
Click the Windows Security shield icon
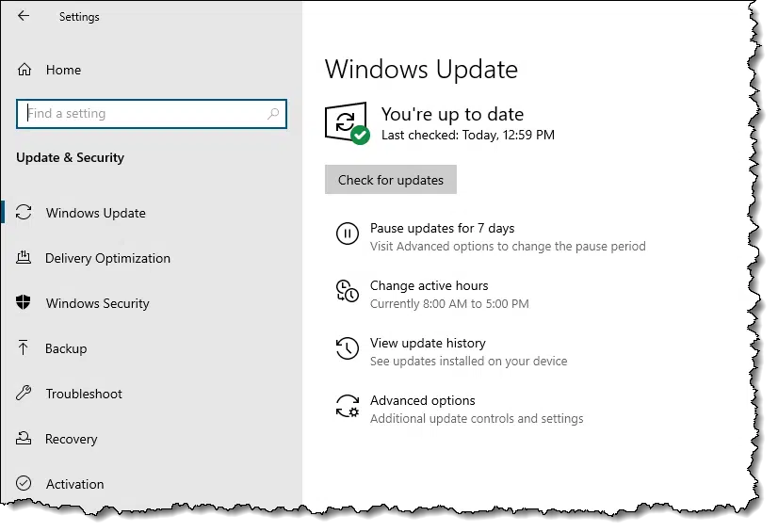(x=24, y=302)
